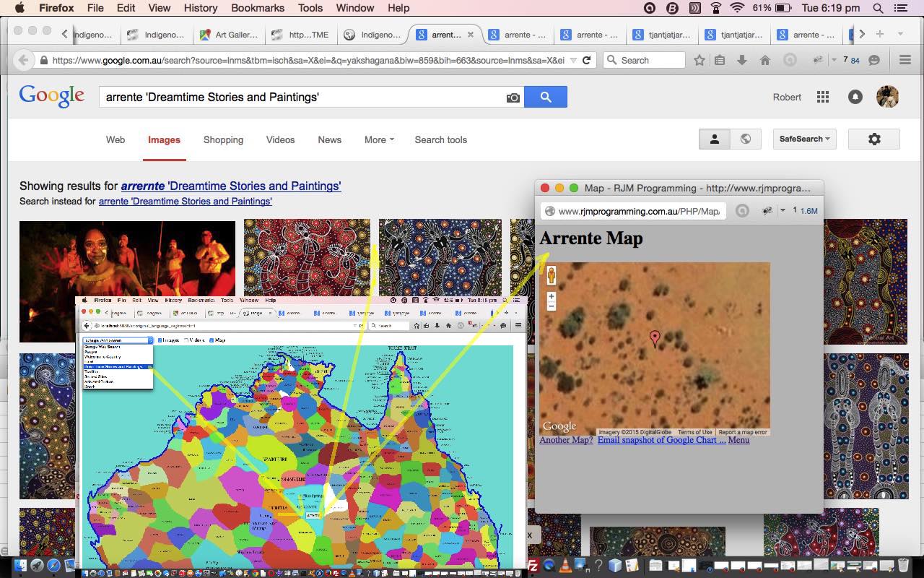The width and height of the screenshot is (924, 578).
Task: Switch to the Web results tab
Action: tap(115, 139)
